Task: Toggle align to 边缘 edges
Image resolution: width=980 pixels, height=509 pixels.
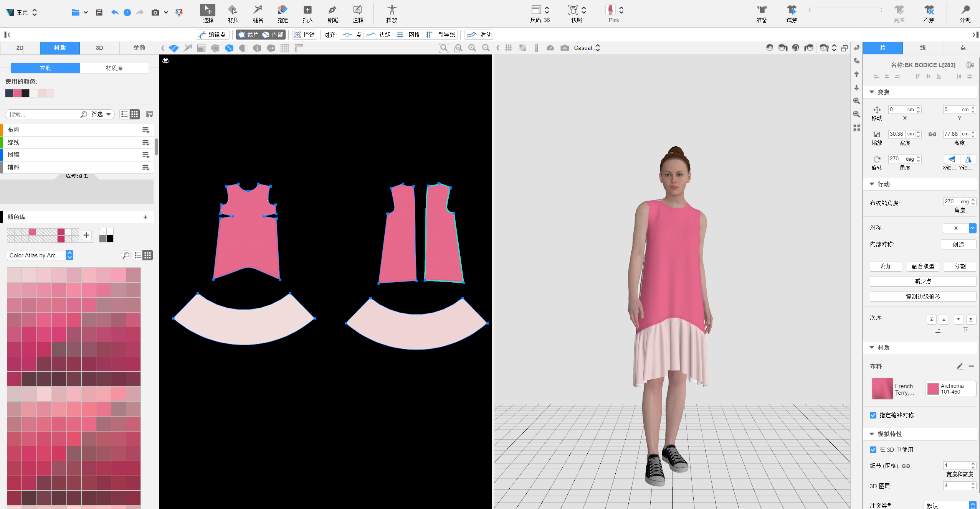Action: point(378,35)
